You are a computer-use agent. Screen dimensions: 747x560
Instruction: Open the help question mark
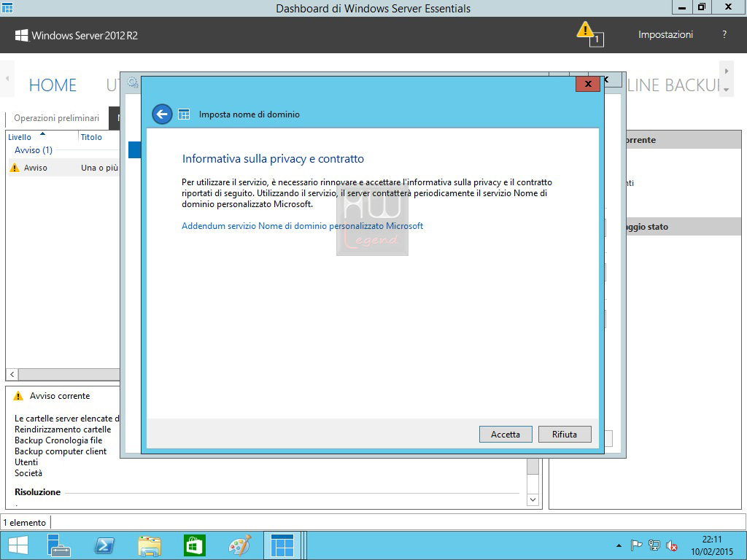(724, 34)
